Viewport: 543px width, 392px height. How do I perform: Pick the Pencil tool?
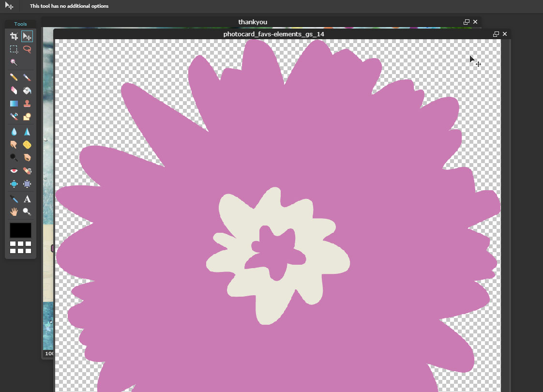[x=14, y=77]
